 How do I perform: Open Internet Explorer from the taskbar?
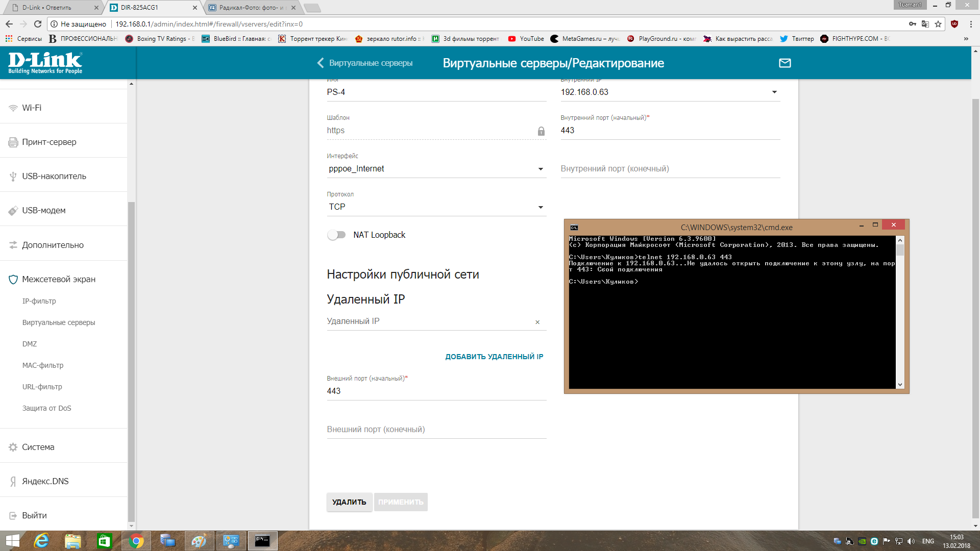[x=41, y=541]
